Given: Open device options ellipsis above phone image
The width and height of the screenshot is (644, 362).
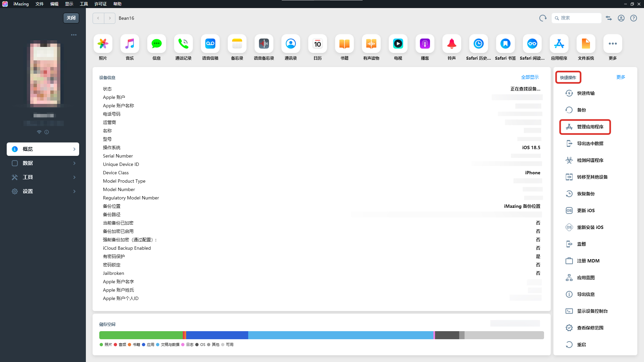Looking at the screenshot, I should click(x=74, y=35).
